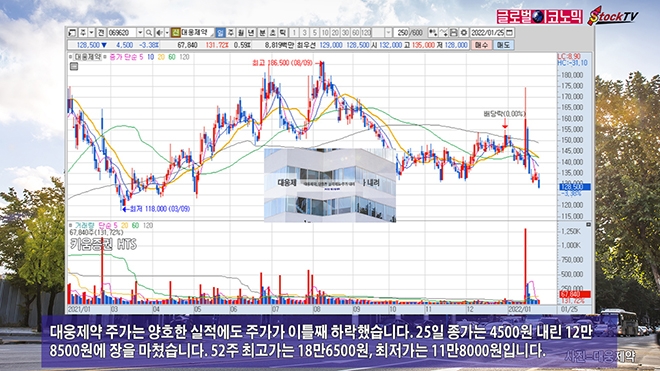Click the blue 매도 sell button
Screen dimensions: 660x371
point(503,45)
